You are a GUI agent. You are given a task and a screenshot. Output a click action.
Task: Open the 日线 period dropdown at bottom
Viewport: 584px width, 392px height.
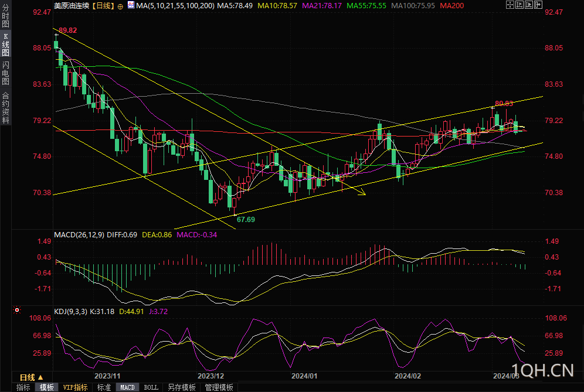coord(32,377)
